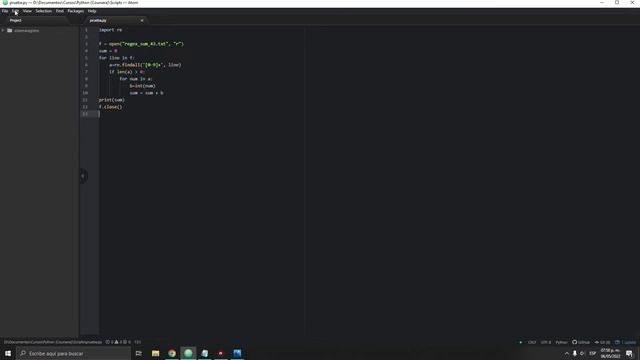Switch the ESP keyboard language

[x=593, y=353]
